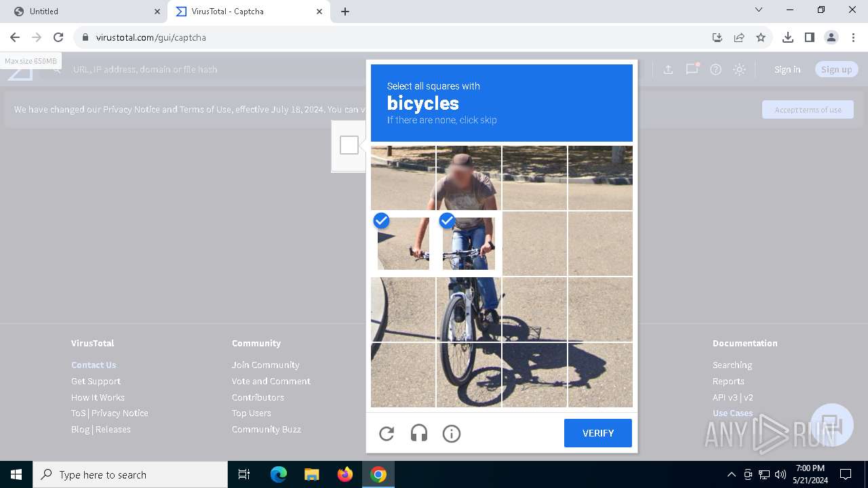Image resolution: width=868 pixels, height=488 pixels.
Task: Install page as app icon in address bar
Action: click(x=717, y=37)
